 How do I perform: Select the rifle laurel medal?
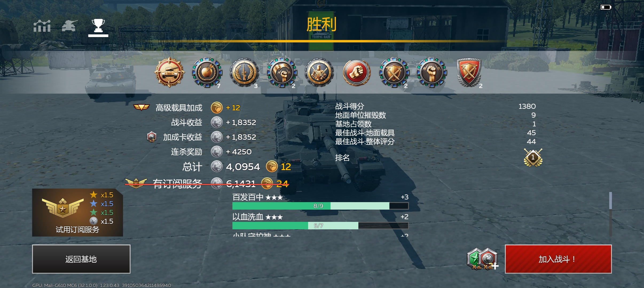pos(244,73)
